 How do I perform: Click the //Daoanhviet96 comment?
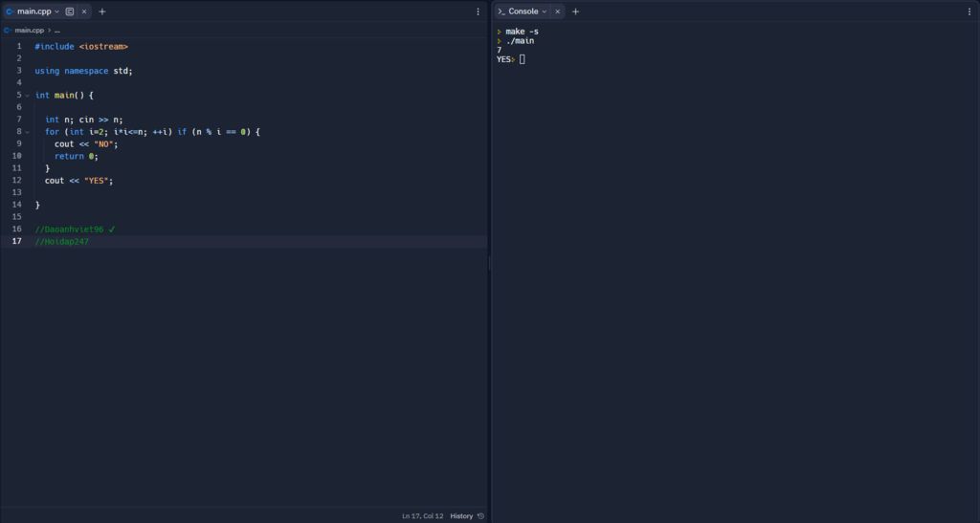tap(75, 229)
